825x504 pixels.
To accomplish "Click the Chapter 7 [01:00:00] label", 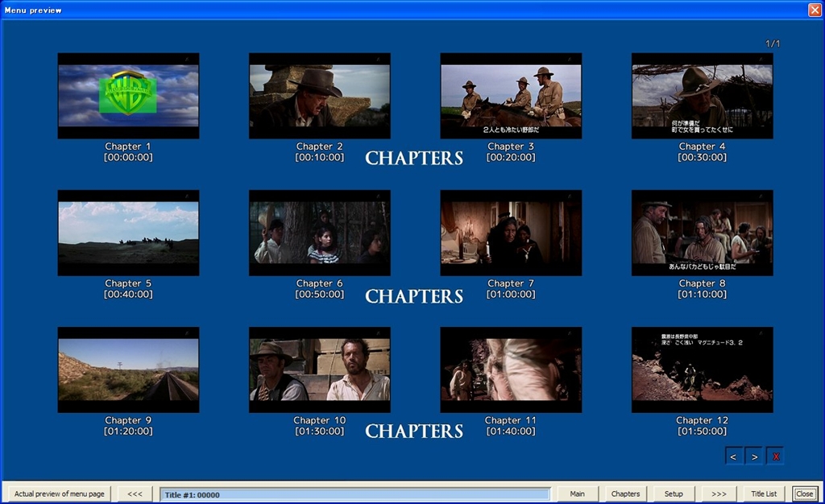I will click(x=511, y=288).
